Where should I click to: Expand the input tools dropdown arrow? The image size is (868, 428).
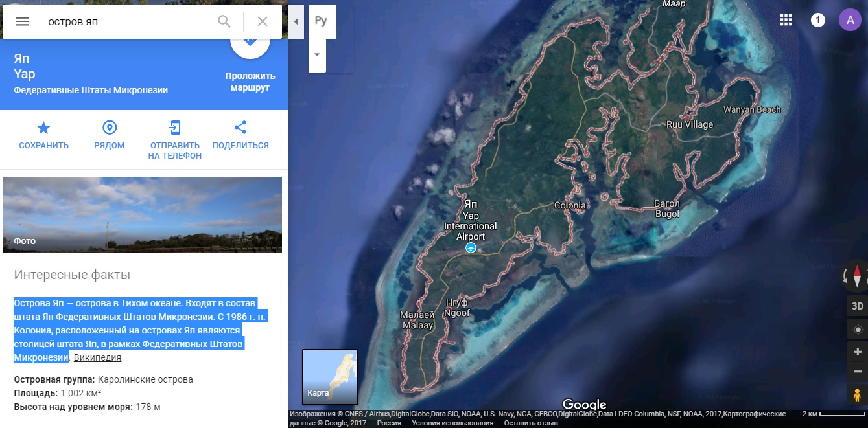tap(317, 54)
